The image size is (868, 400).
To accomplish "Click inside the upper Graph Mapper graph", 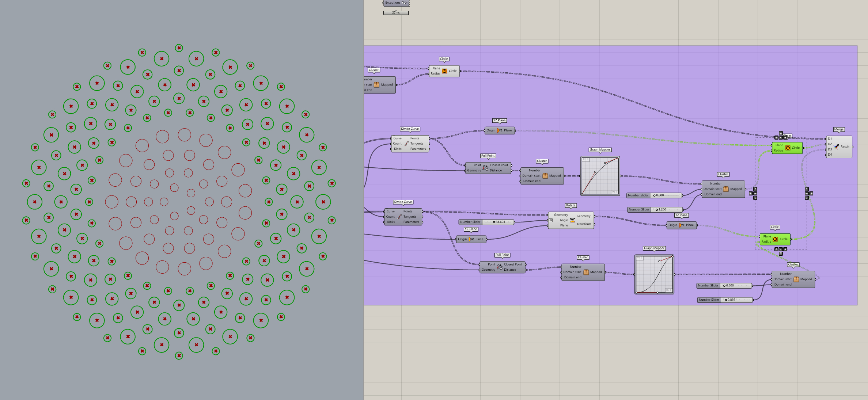I will (600, 176).
